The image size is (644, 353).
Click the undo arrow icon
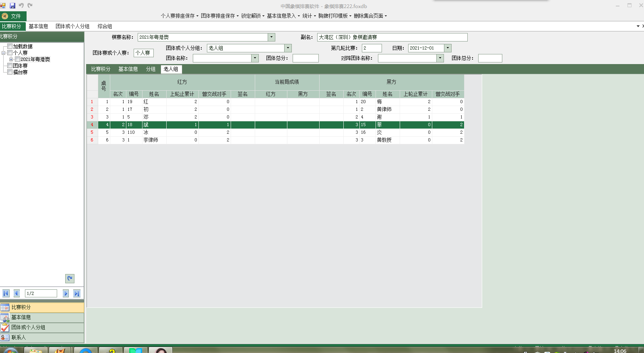(21, 6)
